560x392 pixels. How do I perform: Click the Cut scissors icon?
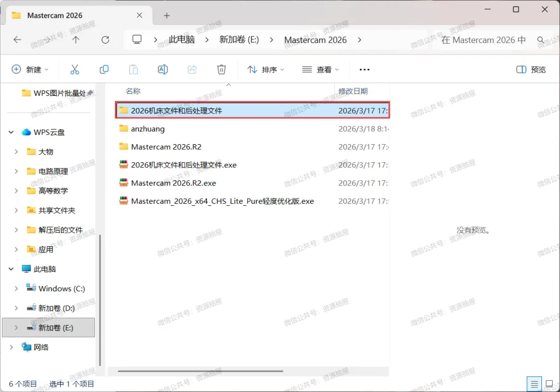pos(75,69)
